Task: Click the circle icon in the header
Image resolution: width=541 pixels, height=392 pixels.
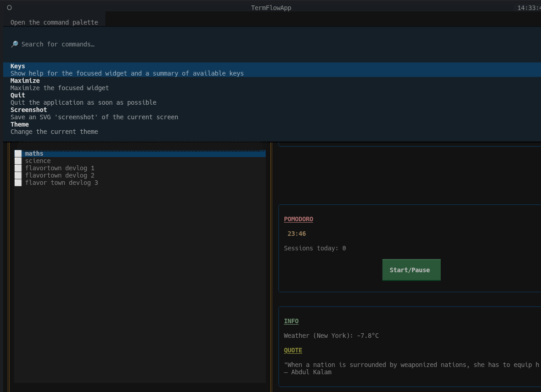Action: [x=9, y=8]
